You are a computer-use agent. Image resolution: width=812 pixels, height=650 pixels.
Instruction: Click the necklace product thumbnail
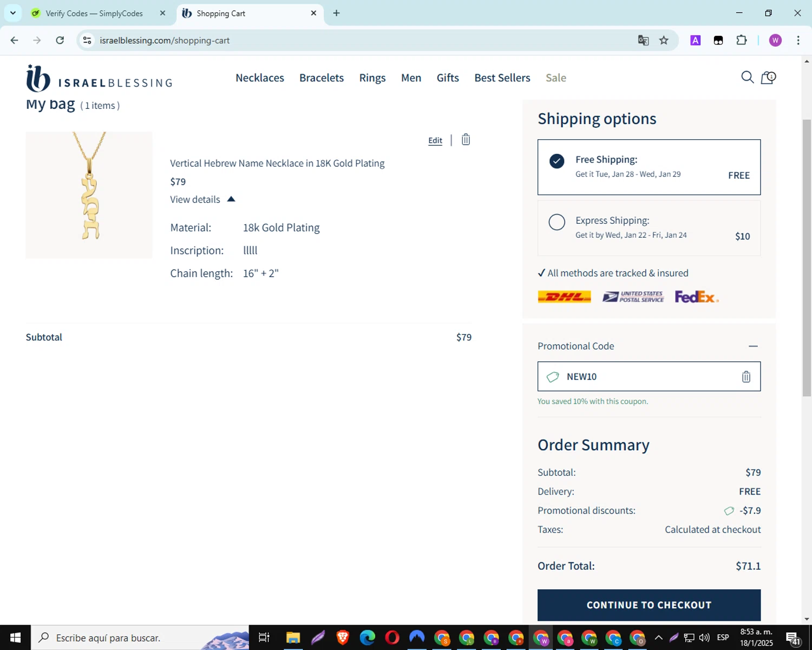89,195
